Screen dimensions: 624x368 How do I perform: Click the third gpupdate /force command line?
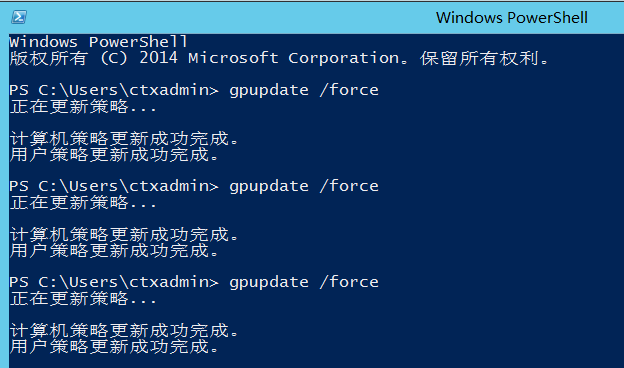click(x=194, y=282)
